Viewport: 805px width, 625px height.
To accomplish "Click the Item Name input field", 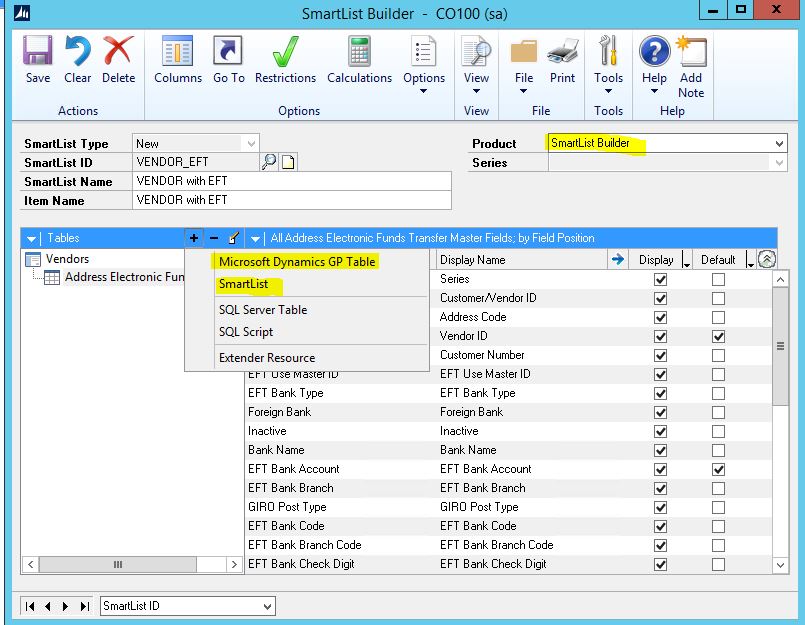I will [x=292, y=200].
